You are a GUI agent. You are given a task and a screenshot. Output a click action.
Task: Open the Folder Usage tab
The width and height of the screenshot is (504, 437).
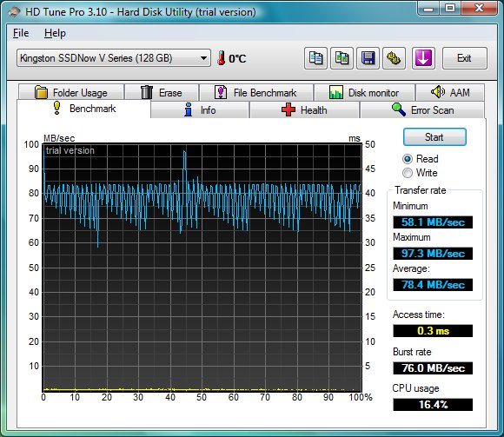(71, 93)
